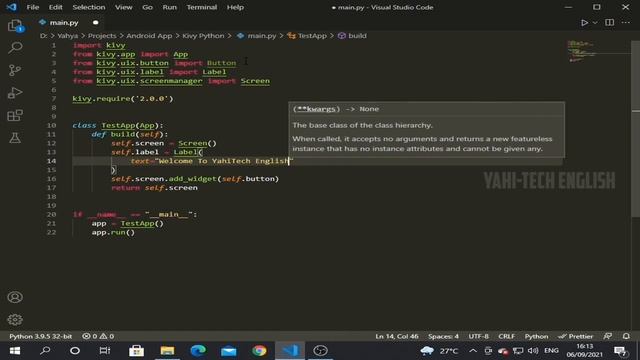
Task: Select the main.py editor tab
Action: [x=64, y=22]
